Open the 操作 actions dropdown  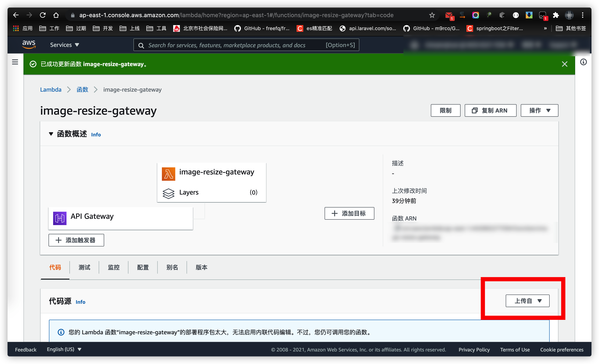pos(539,110)
